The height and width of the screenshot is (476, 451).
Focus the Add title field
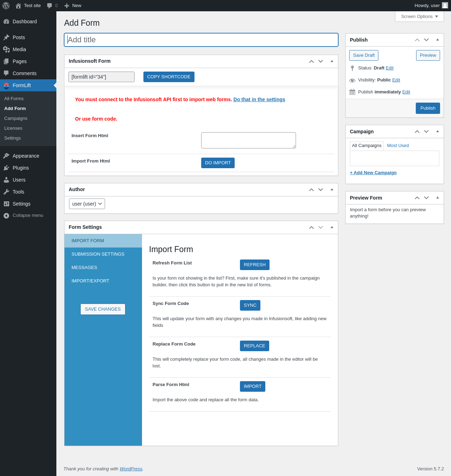click(201, 40)
